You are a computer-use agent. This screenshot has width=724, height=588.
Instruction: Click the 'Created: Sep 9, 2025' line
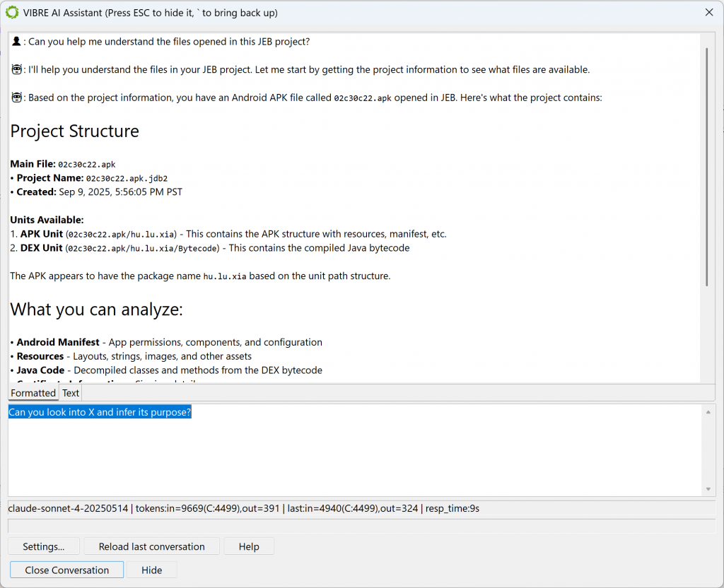pos(96,192)
